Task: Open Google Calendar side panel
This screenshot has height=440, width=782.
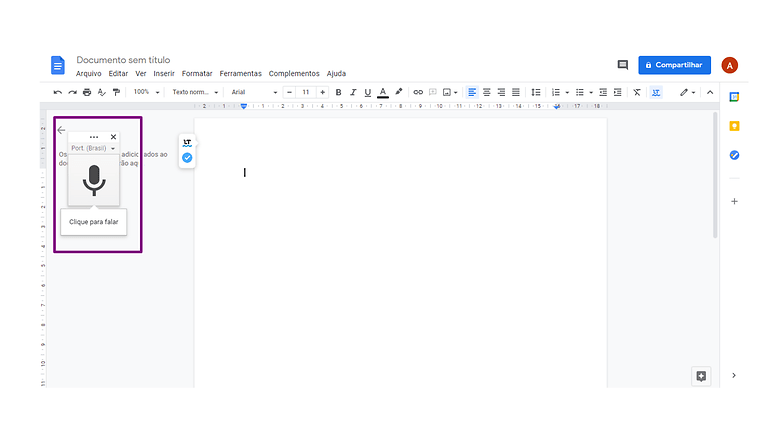Action: (734, 97)
